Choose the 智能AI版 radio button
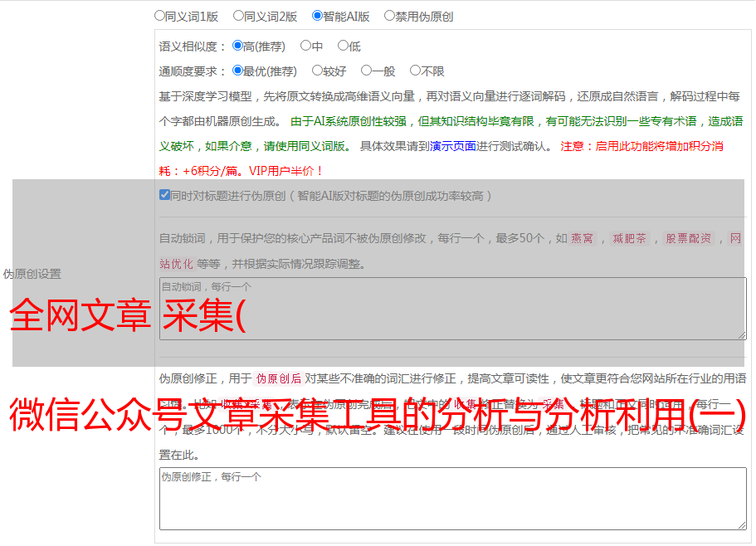This screenshot has height=546, width=756. 317,16
